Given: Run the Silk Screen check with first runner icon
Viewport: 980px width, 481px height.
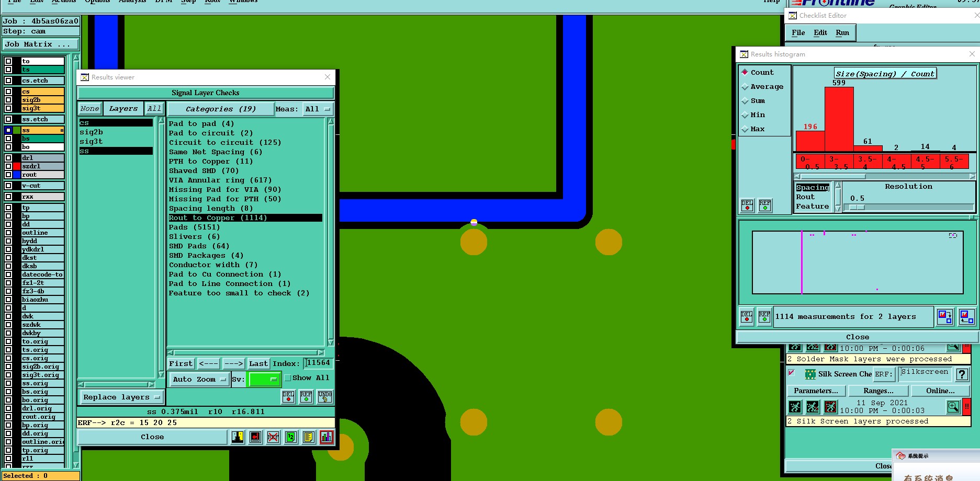Looking at the screenshot, I should click(x=795, y=406).
